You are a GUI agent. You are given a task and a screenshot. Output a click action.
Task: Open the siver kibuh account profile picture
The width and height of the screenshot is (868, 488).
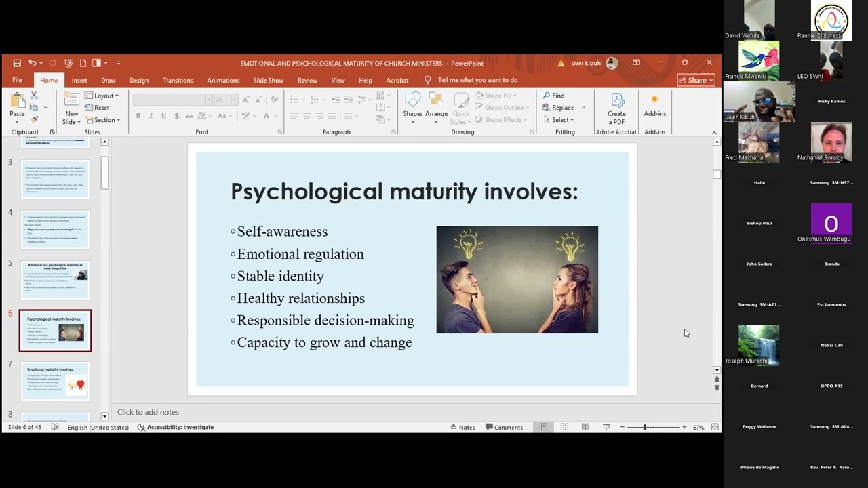click(612, 63)
